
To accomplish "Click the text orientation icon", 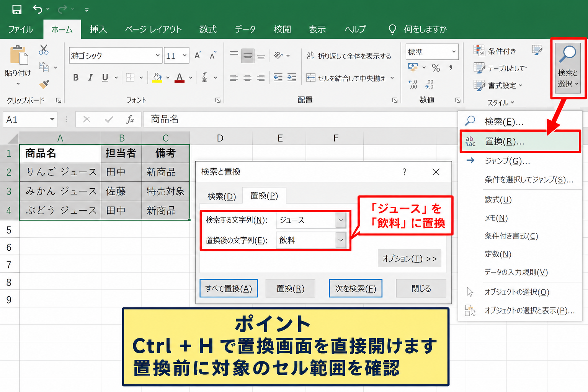I will point(279,56).
